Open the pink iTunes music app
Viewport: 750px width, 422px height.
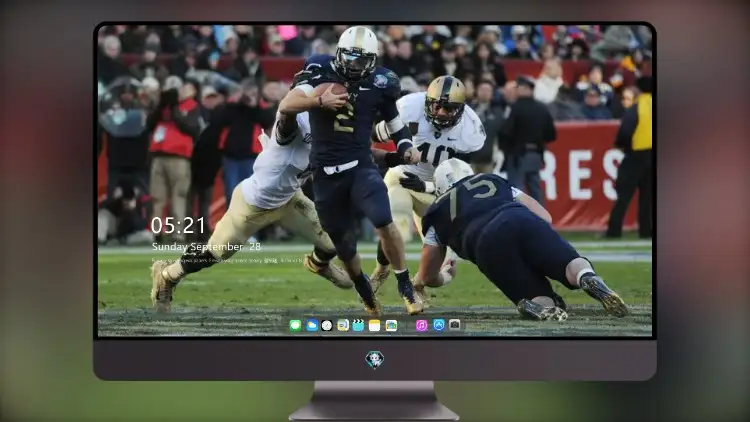(x=421, y=326)
